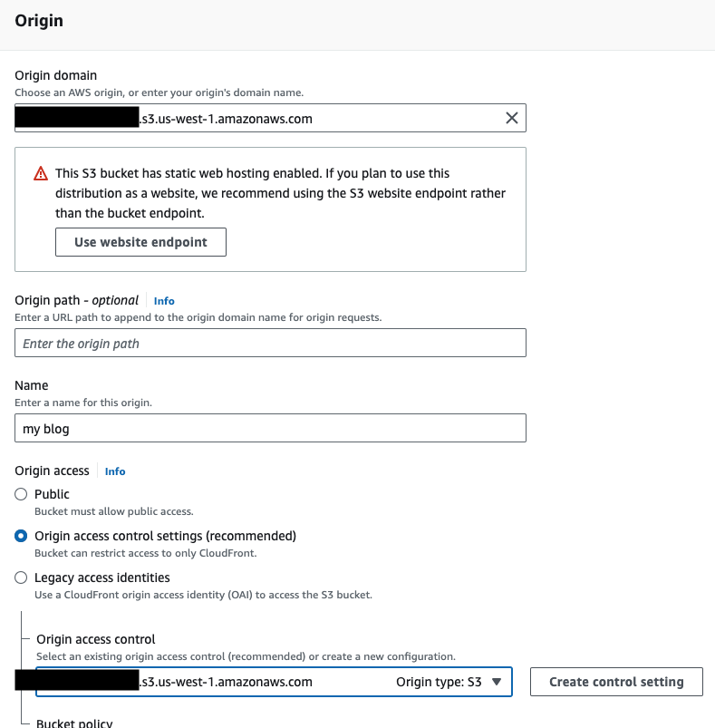Select the Legacy access identities radio
Screen dimensions: 715x728
tap(21, 578)
